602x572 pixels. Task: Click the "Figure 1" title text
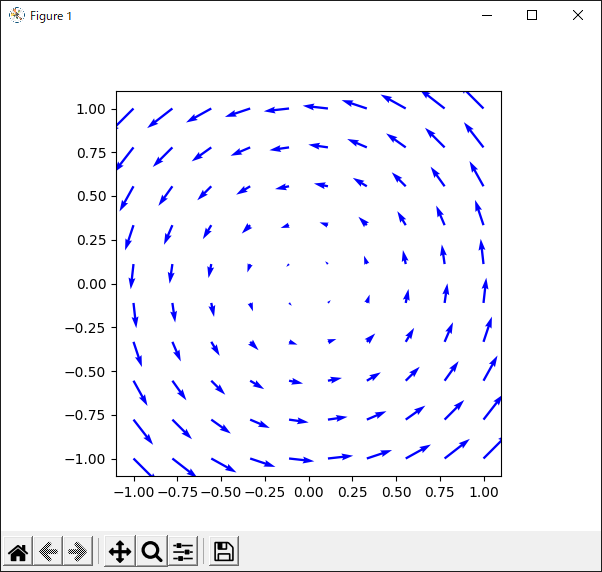pyautogui.click(x=51, y=16)
